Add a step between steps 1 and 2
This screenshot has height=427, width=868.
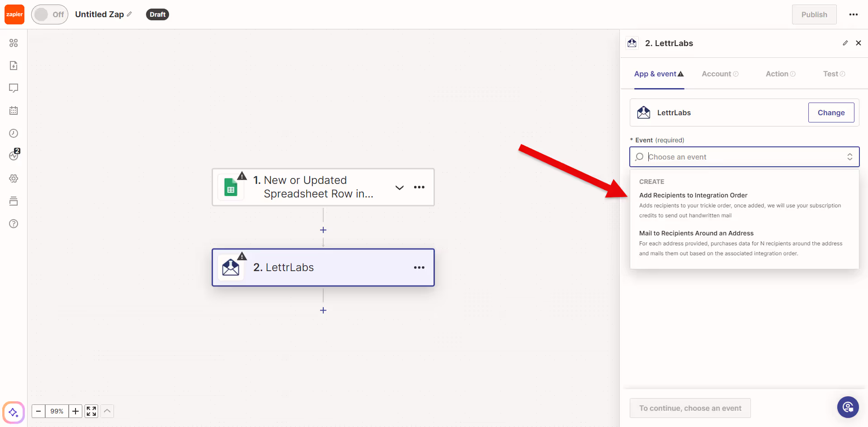pyautogui.click(x=323, y=230)
